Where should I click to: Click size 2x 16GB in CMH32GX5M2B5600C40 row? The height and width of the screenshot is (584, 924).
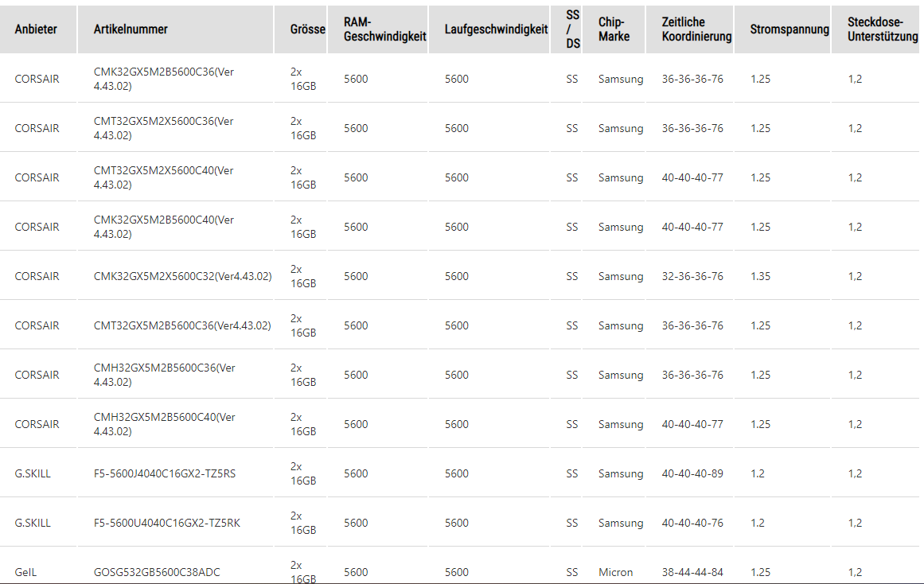(x=303, y=424)
